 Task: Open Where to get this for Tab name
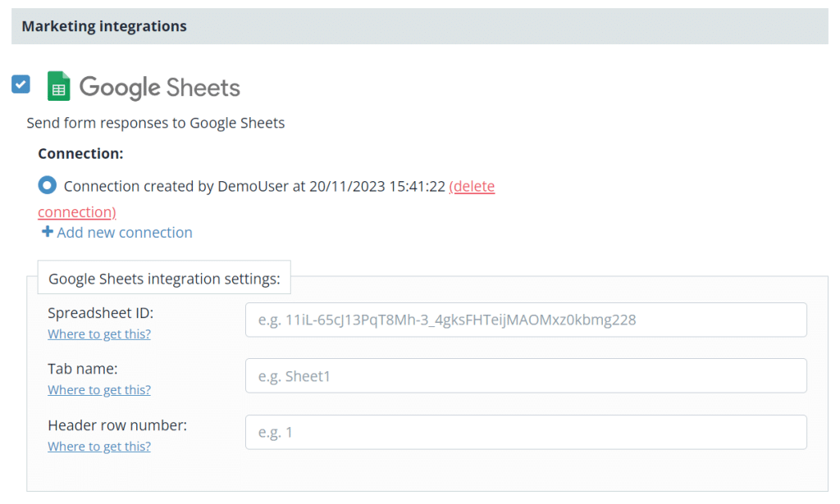click(x=98, y=389)
